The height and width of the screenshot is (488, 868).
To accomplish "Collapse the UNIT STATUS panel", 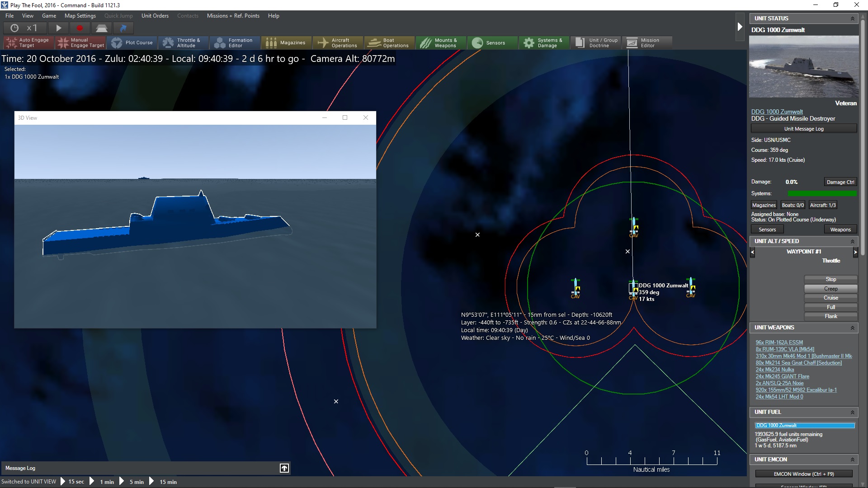I will [x=853, y=19].
